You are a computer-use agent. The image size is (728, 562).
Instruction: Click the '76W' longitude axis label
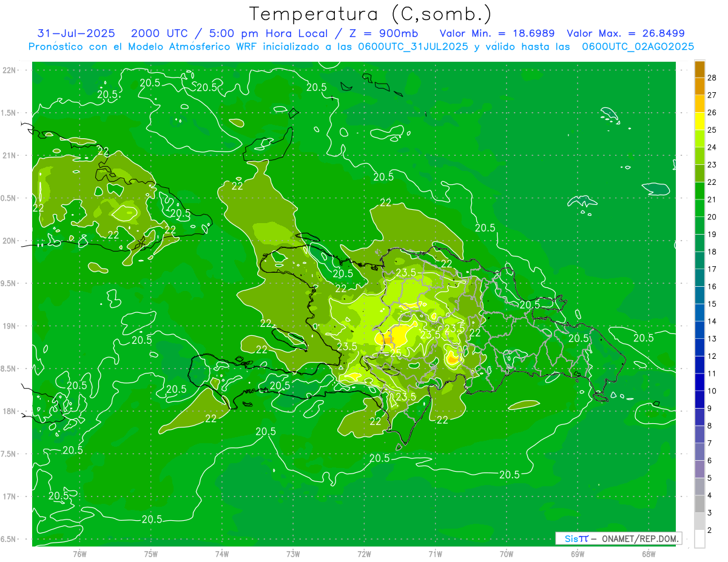(x=79, y=554)
